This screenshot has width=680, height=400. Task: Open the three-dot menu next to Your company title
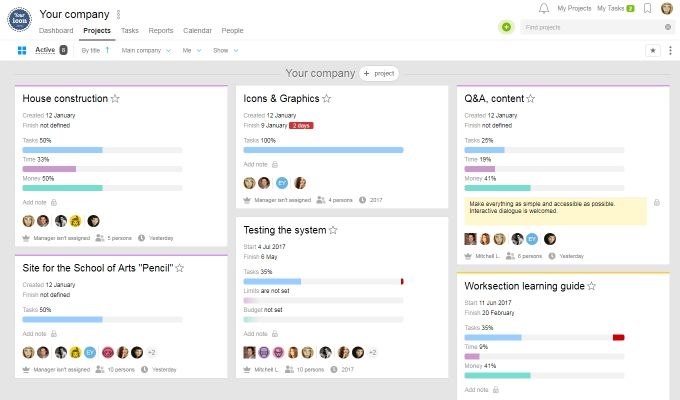point(118,15)
